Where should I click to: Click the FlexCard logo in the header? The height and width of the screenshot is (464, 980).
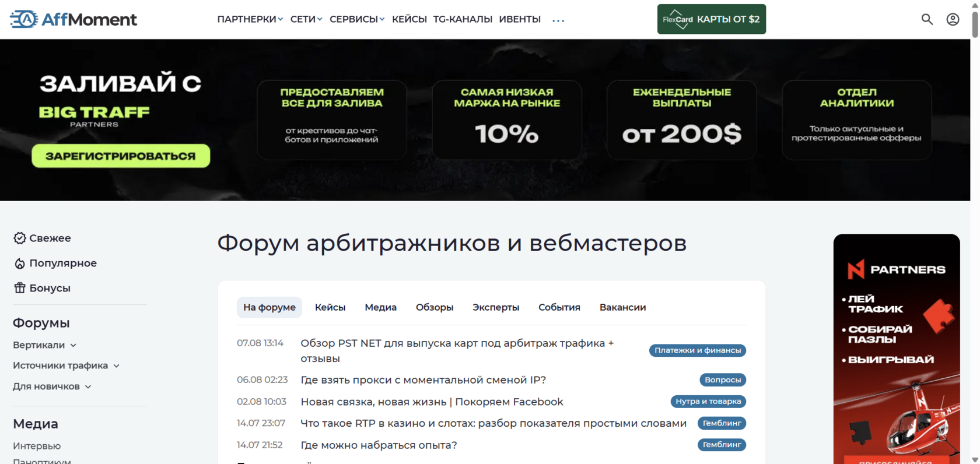point(678,19)
